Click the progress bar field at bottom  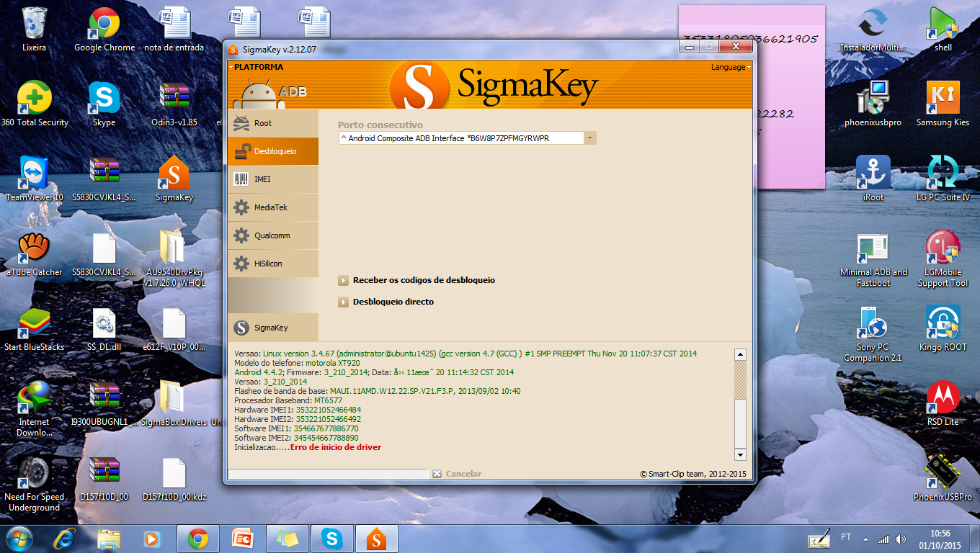[328, 474]
